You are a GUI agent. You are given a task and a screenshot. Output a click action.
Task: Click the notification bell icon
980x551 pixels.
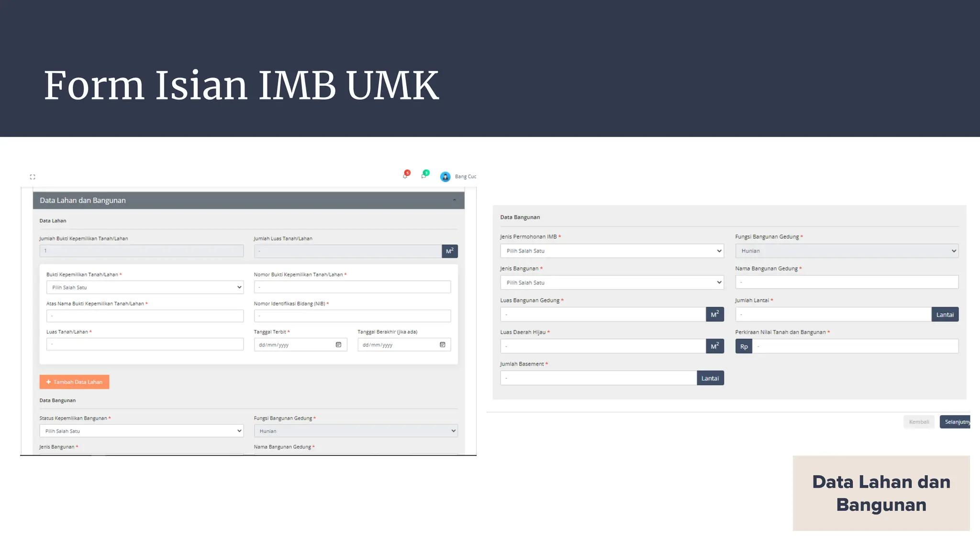pos(405,176)
